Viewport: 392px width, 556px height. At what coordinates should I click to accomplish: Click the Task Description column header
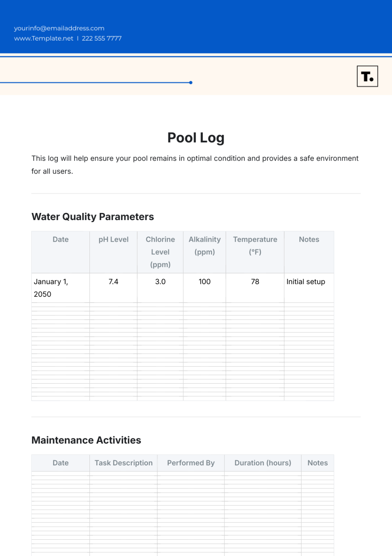point(123,463)
